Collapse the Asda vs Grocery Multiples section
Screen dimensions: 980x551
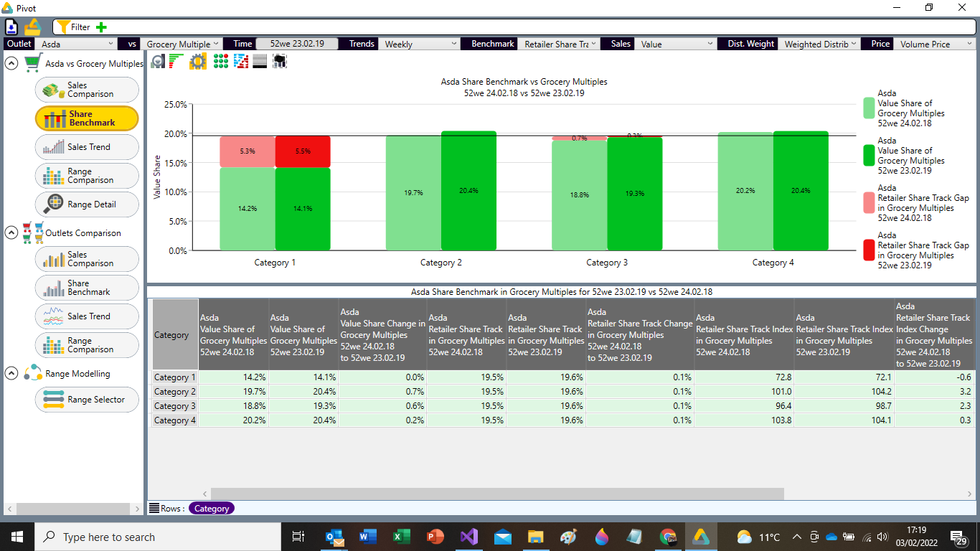tap(11, 63)
